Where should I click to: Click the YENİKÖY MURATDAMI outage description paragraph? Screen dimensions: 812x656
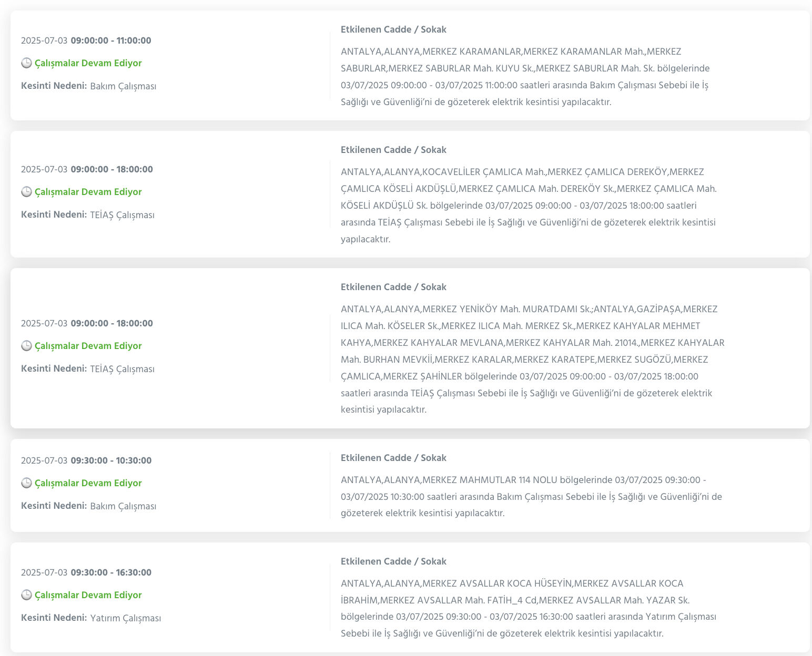point(531,360)
